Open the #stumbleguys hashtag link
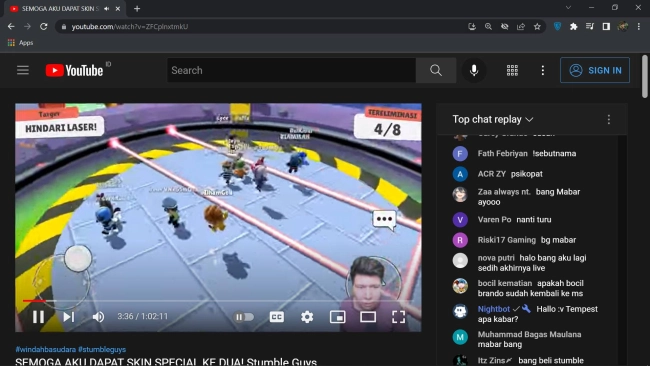Viewport: 650px width, 366px height. pyautogui.click(x=102, y=349)
